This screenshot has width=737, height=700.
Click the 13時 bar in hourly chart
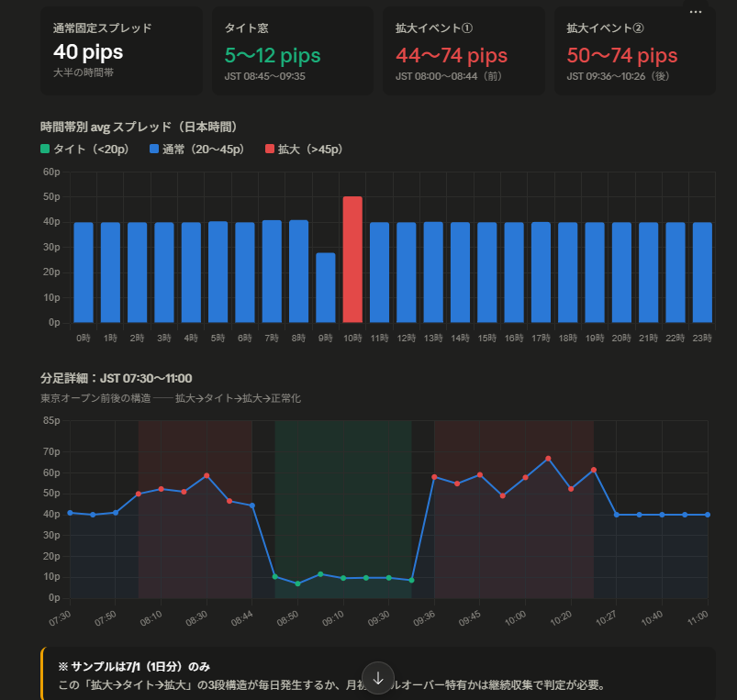point(433,272)
